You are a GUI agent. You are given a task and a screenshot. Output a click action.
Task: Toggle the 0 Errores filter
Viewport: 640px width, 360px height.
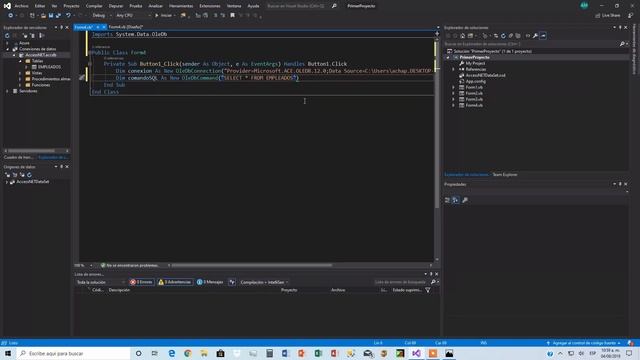(142, 282)
